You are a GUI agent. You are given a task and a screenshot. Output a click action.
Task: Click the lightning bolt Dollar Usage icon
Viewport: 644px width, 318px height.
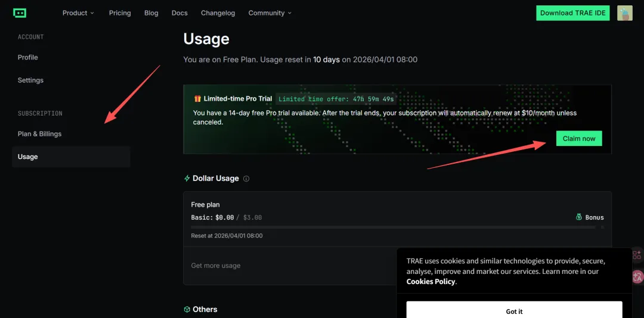pos(187,179)
